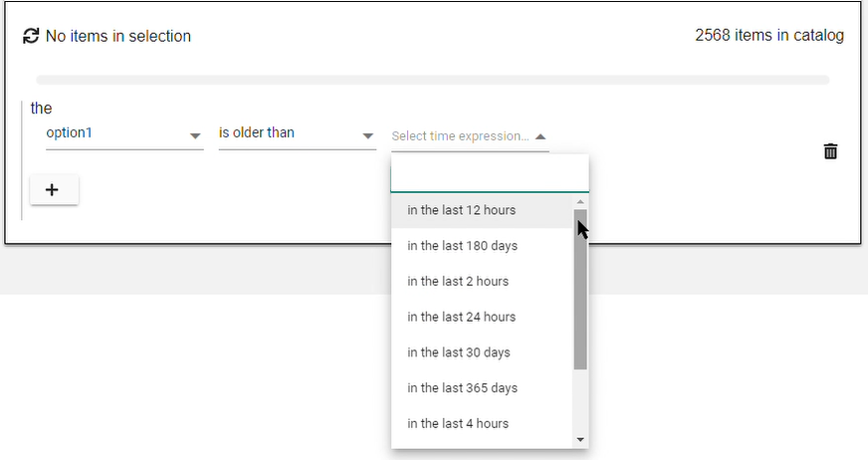Pick 'in the last 4 hours'
Image resolution: width=868 pixels, height=460 pixels.
tap(458, 423)
